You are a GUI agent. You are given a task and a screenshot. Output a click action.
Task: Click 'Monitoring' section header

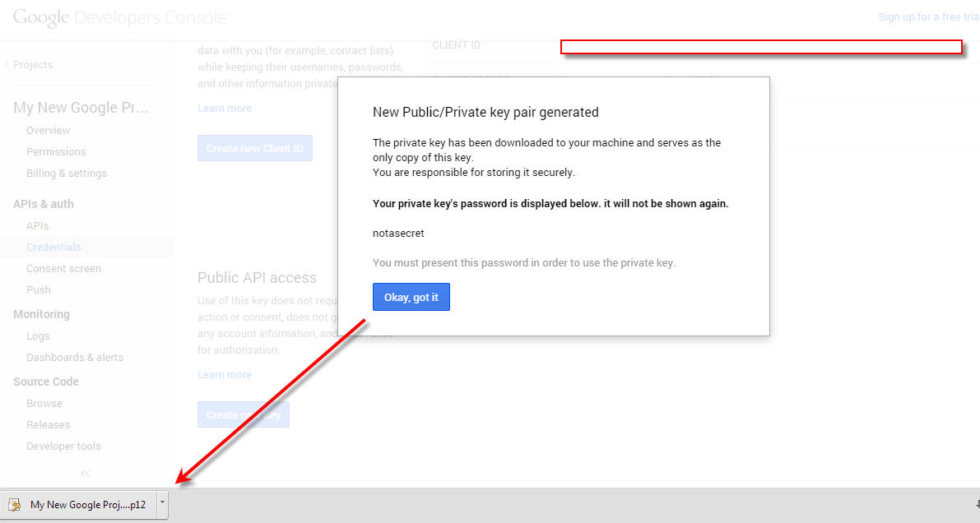(41, 313)
